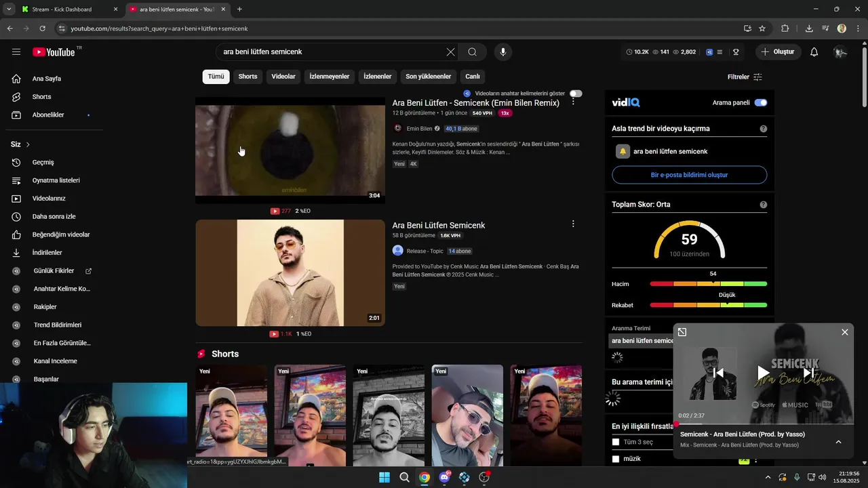Select the İzlenenler filter chip
The height and width of the screenshot is (488, 868).
coord(378,77)
